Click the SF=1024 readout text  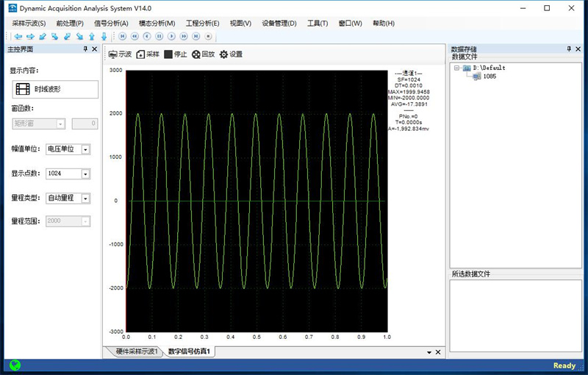(409, 80)
